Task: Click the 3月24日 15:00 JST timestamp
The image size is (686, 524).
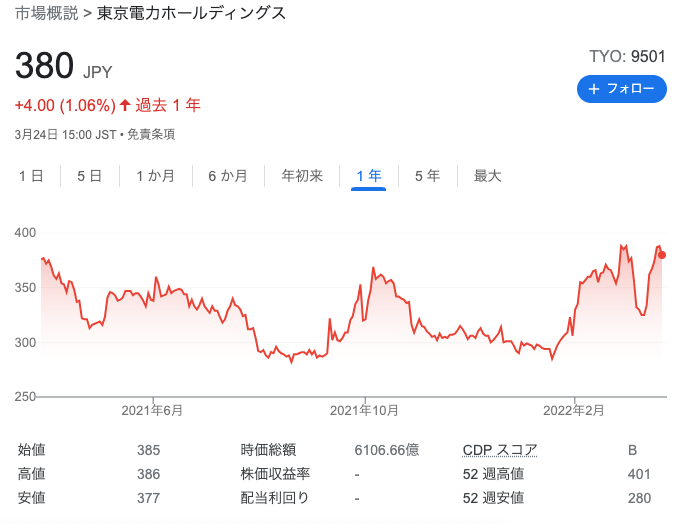Action: point(65,134)
